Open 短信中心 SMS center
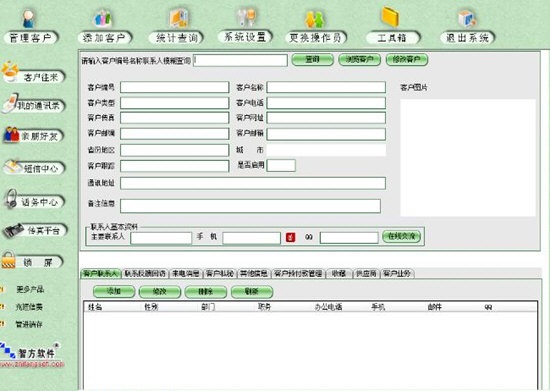This screenshot has width=550, height=391. pyautogui.click(x=34, y=168)
